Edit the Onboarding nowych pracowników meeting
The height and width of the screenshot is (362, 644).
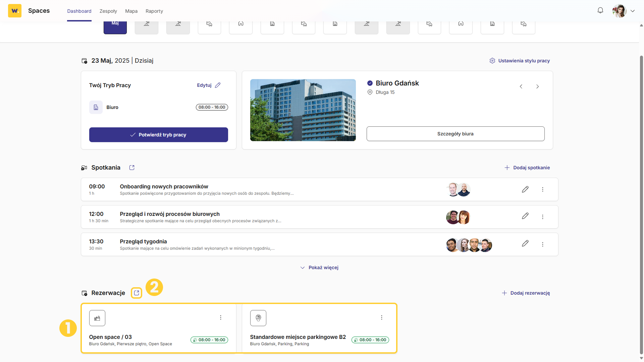525,189
